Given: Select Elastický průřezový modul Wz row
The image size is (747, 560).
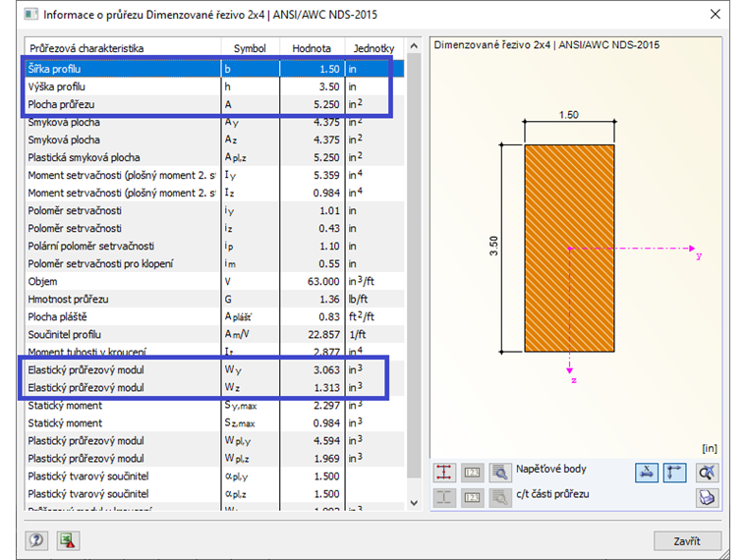Looking at the screenshot, I should click(214, 387).
